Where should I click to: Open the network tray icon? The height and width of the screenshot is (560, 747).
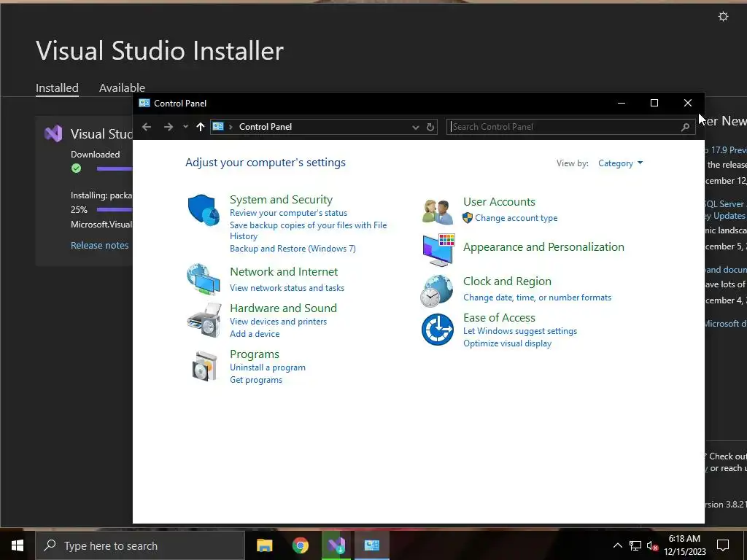point(635,545)
